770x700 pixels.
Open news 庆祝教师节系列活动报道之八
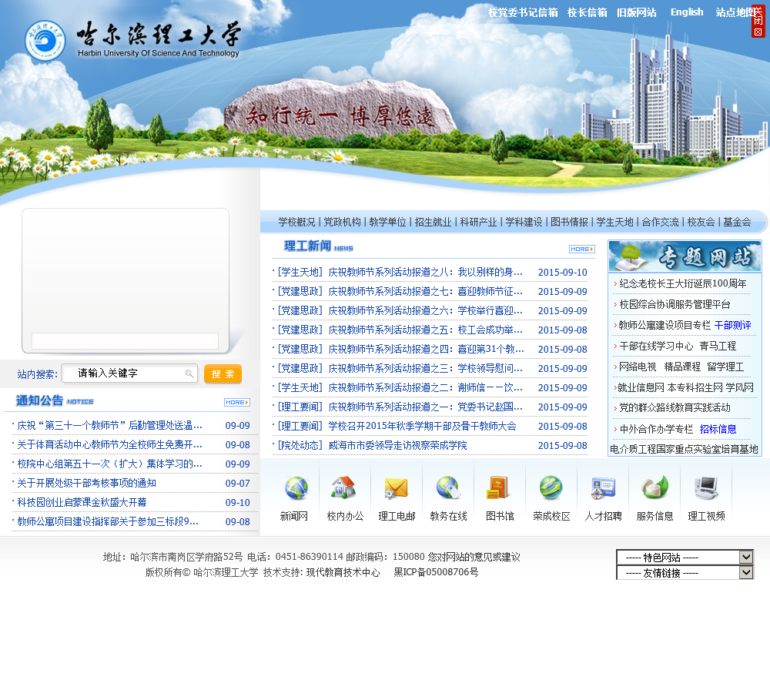[425, 272]
